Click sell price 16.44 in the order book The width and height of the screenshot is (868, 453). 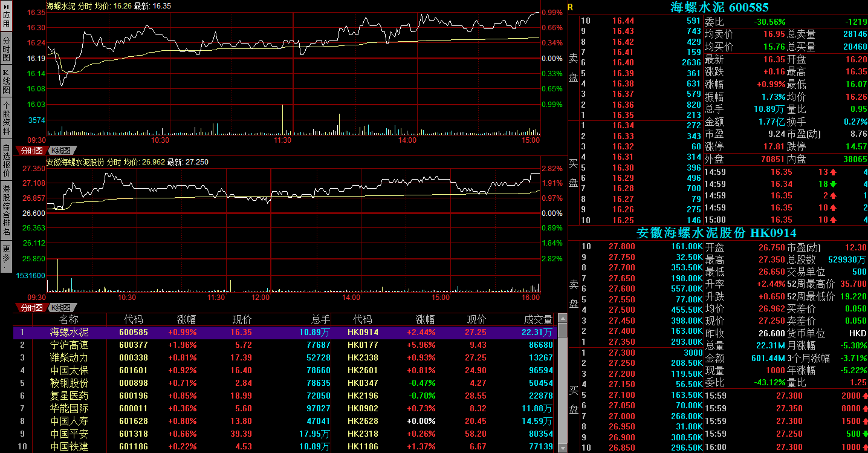pos(623,21)
